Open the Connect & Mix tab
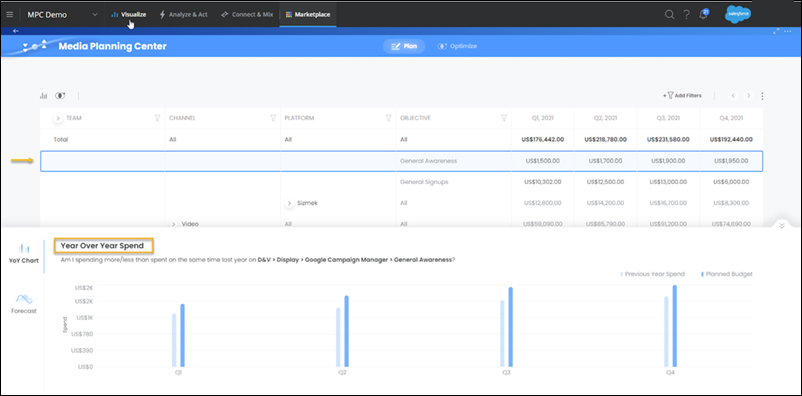Screen dimensions: 802x396 click(247, 14)
